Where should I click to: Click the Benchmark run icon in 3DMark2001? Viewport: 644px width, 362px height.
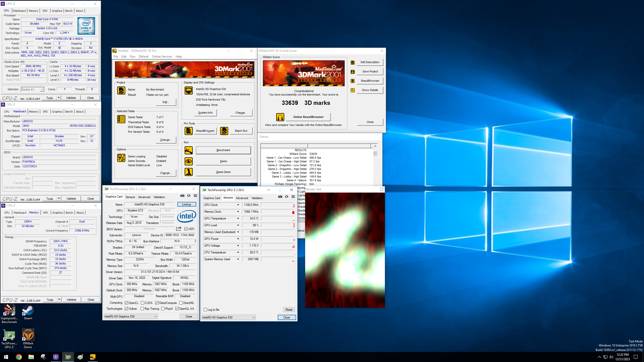point(189,150)
